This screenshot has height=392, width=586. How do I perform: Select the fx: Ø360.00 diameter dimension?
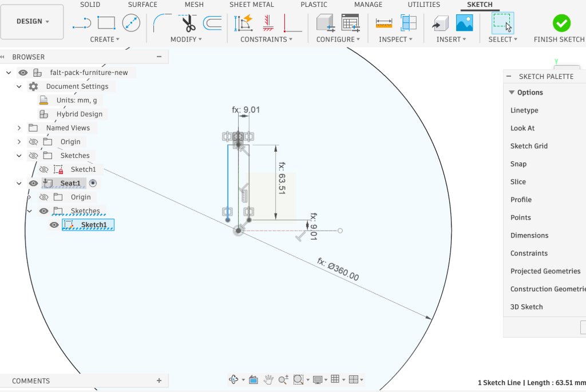pos(338,269)
